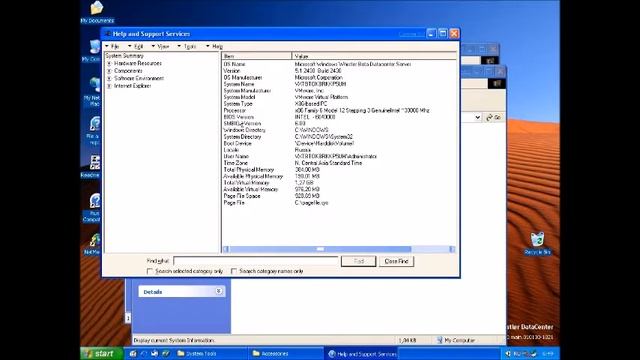Select System Summary tree root
The width and height of the screenshot is (640, 360).
coord(124,56)
